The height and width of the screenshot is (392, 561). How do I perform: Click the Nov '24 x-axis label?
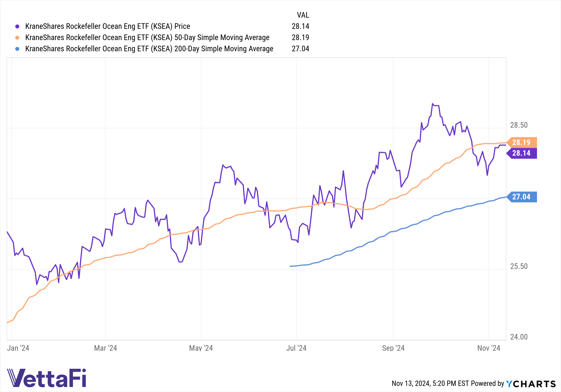[x=489, y=348]
